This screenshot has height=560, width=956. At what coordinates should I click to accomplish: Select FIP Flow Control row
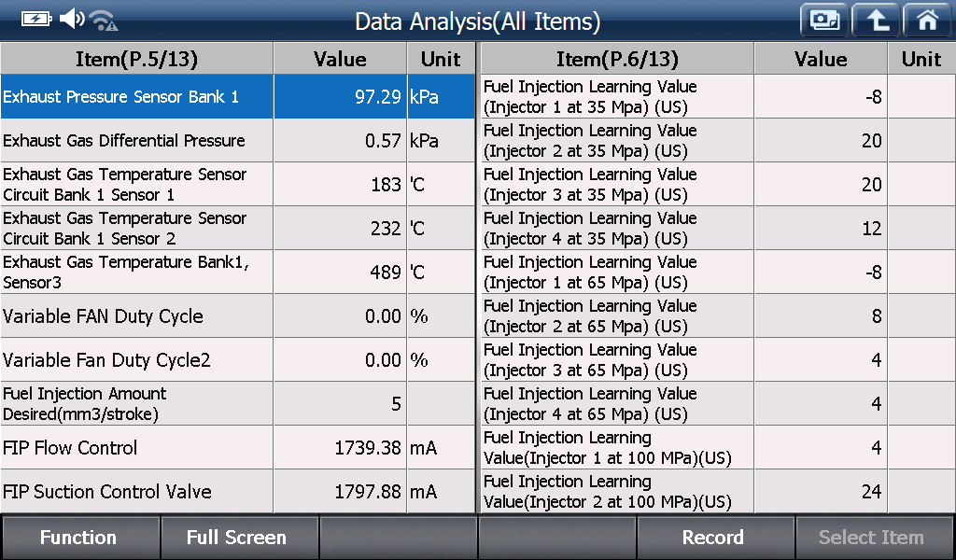click(x=237, y=447)
